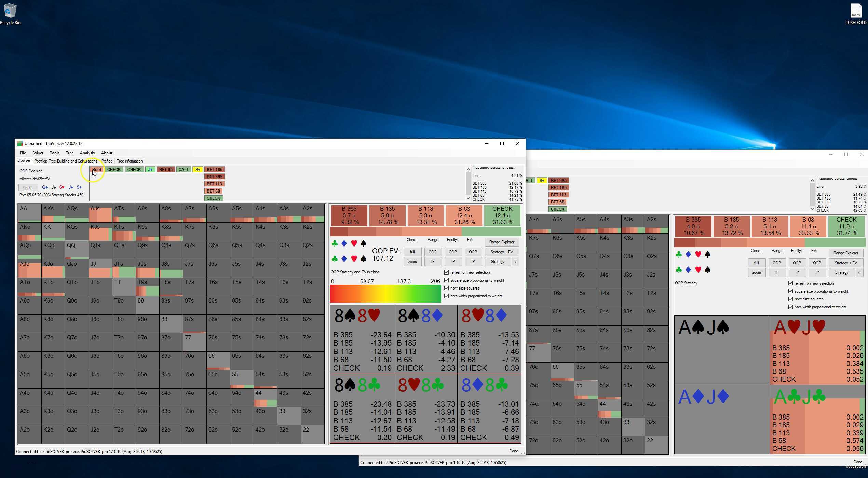Click down arrow of action list scrollbar
868x478 pixels.
tap(468, 198)
